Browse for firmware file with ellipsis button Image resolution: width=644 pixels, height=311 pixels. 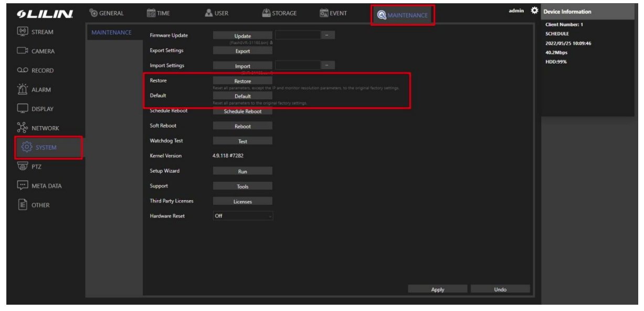[328, 35]
